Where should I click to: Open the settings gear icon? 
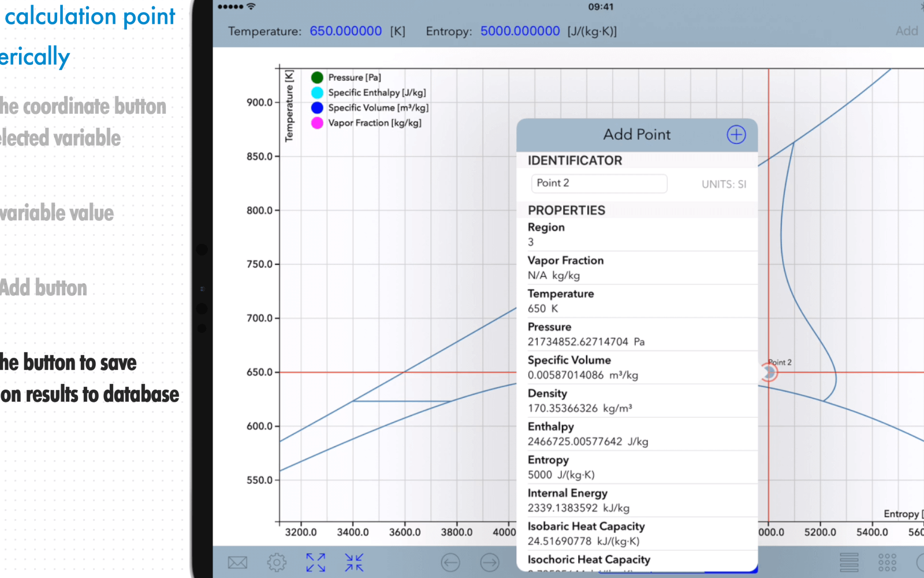tap(277, 562)
